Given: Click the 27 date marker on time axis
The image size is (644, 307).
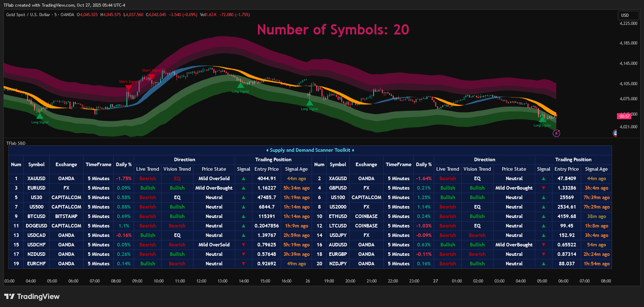Looking at the screenshot, I should [x=436, y=281].
